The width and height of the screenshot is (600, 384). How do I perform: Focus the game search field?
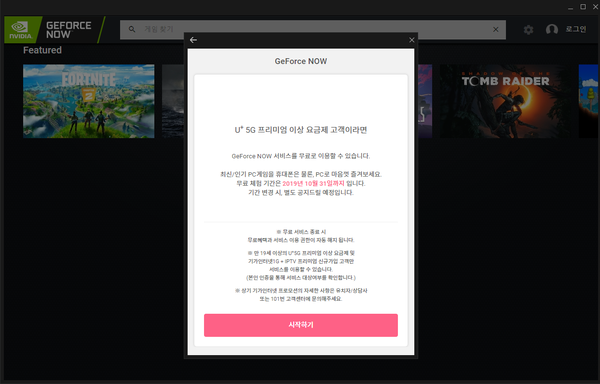[x=313, y=29]
